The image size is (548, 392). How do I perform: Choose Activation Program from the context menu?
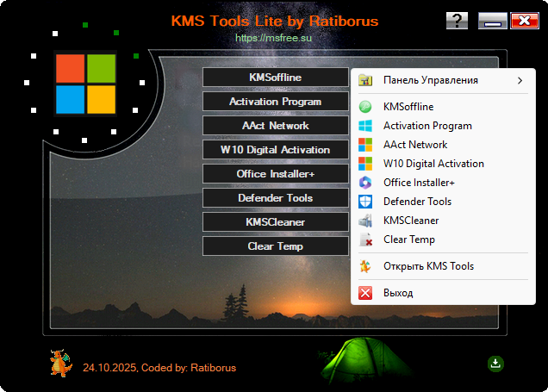443,126
